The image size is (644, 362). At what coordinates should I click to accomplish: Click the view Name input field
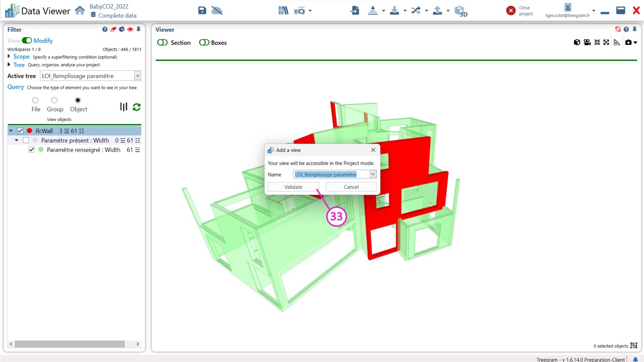click(x=331, y=175)
